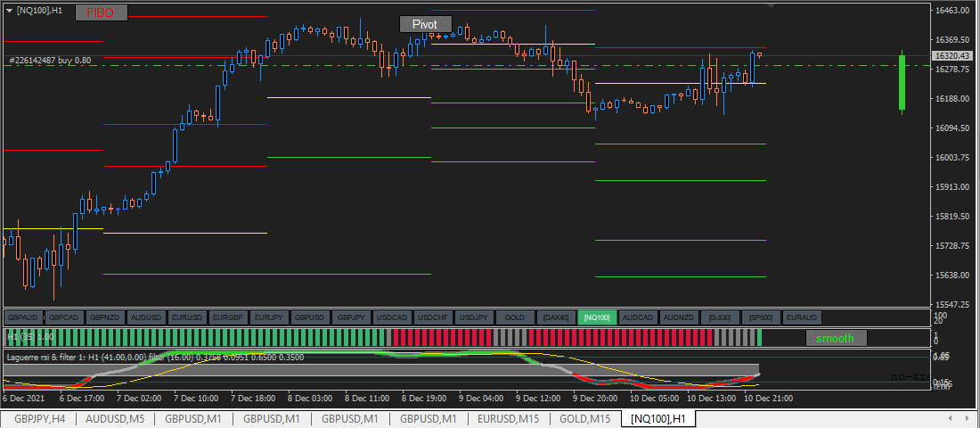
Task: Choose the AUDNZD symbol button
Action: click(x=679, y=317)
